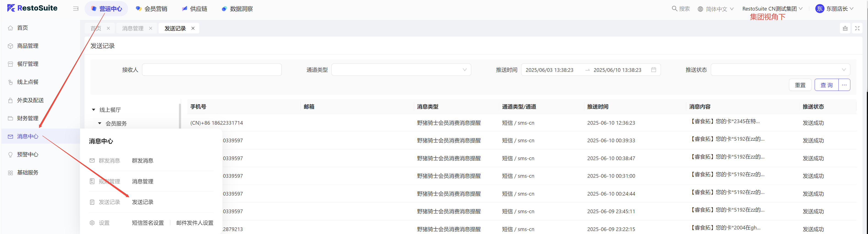The width and height of the screenshot is (868, 234).
Task: Click the search magnifier icon
Action: point(674,9)
